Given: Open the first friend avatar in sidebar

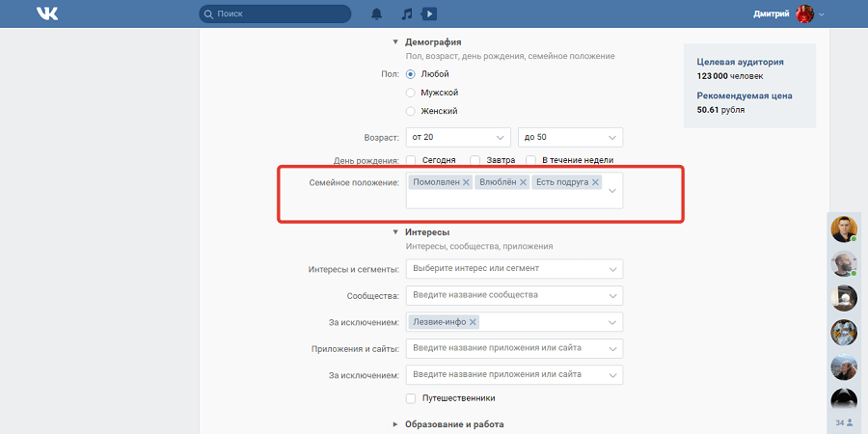Looking at the screenshot, I should 844,230.
